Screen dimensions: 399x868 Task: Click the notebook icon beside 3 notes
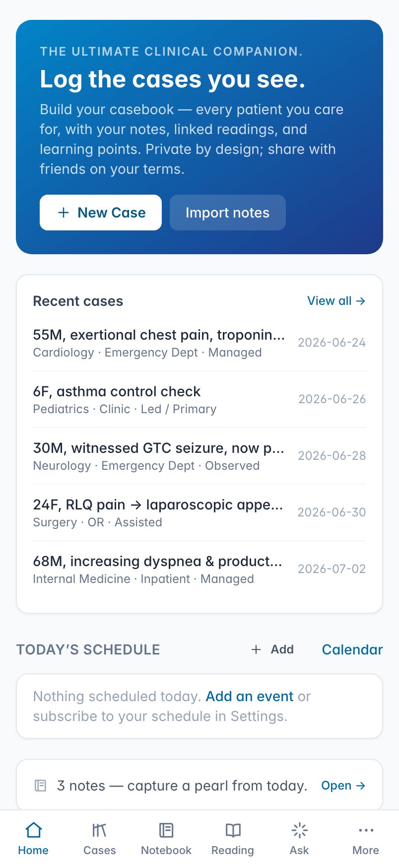40,786
